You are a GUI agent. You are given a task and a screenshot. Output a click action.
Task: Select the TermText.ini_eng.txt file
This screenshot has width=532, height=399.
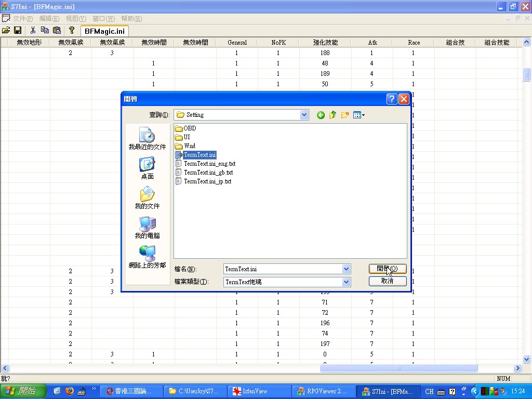(x=209, y=164)
